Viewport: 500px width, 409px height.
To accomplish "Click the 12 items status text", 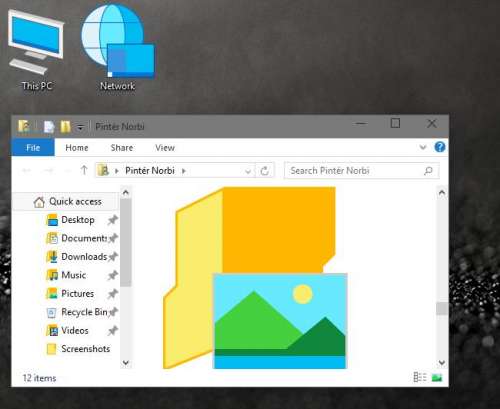I will [x=39, y=378].
